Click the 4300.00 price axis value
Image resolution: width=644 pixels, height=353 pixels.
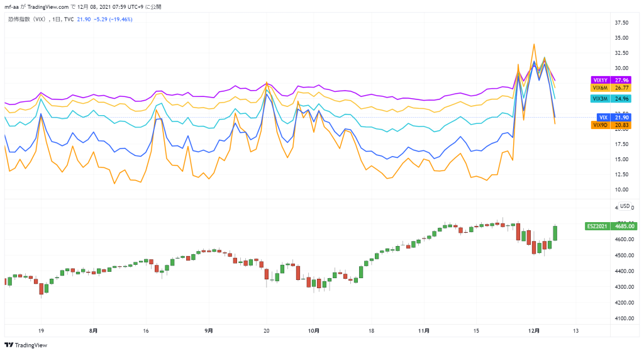[625, 287]
